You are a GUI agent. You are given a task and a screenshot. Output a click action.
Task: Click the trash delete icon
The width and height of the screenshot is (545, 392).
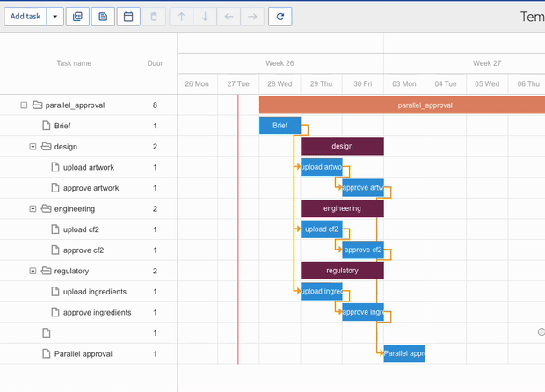coord(154,17)
